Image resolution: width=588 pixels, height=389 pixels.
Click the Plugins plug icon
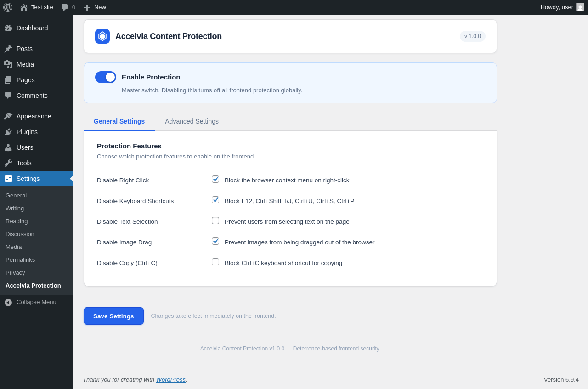point(8,132)
